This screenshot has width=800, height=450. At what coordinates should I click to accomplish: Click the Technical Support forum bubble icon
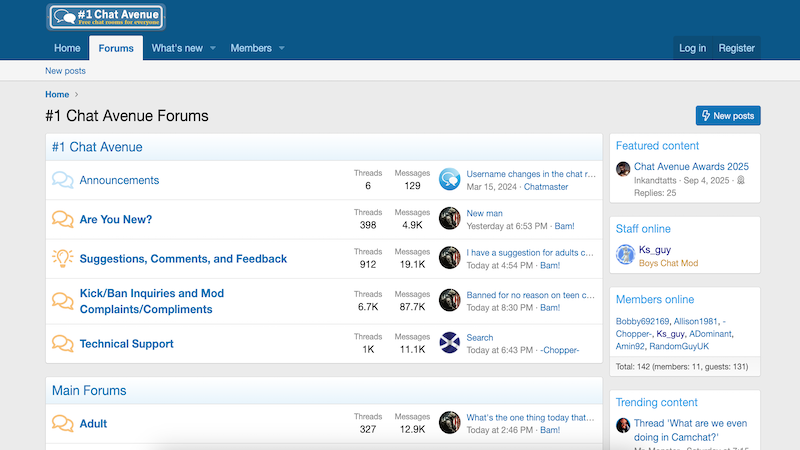coord(62,343)
